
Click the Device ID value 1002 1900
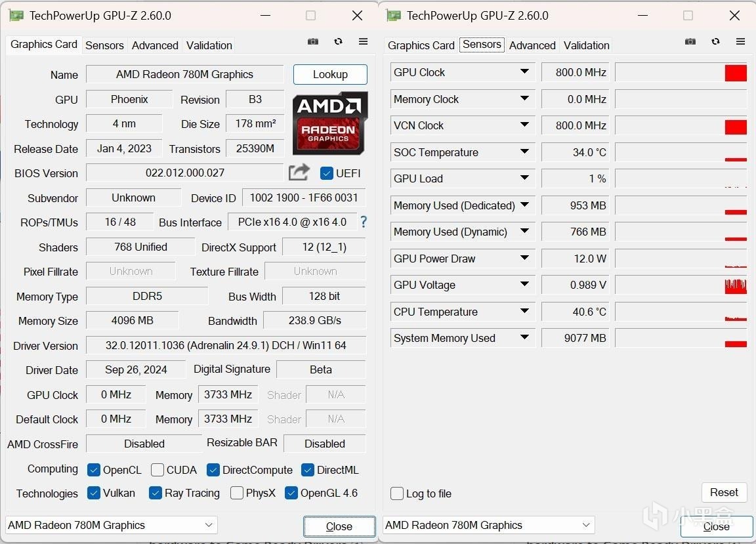point(304,198)
